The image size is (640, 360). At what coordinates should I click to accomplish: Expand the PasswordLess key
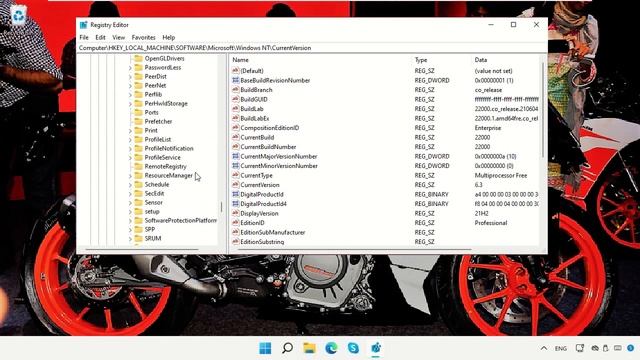(130, 68)
